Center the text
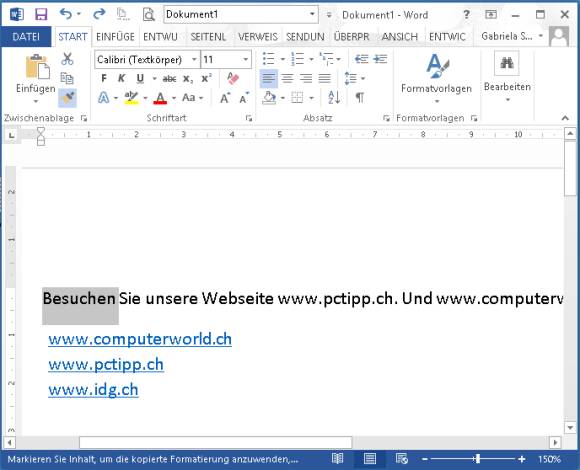The image size is (580, 470). 287,78
